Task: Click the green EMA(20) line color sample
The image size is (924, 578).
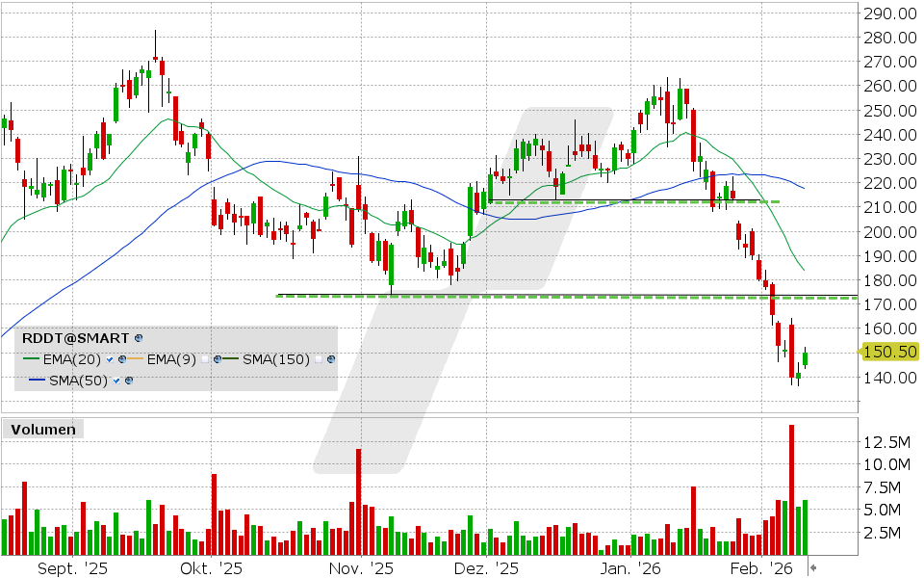Action: tap(31, 359)
